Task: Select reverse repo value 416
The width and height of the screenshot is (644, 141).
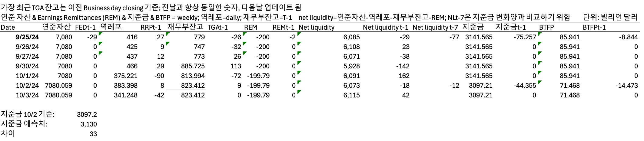Action: [132, 37]
